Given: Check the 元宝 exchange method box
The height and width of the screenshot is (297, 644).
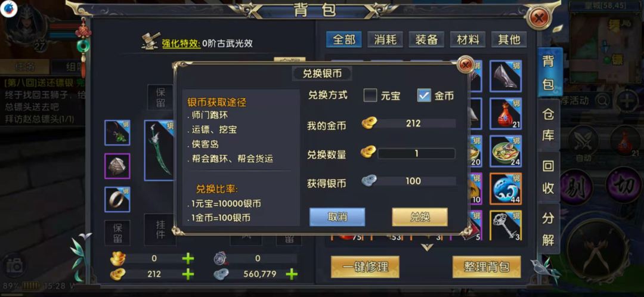Looking at the screenshot, I should coord(370,95).
